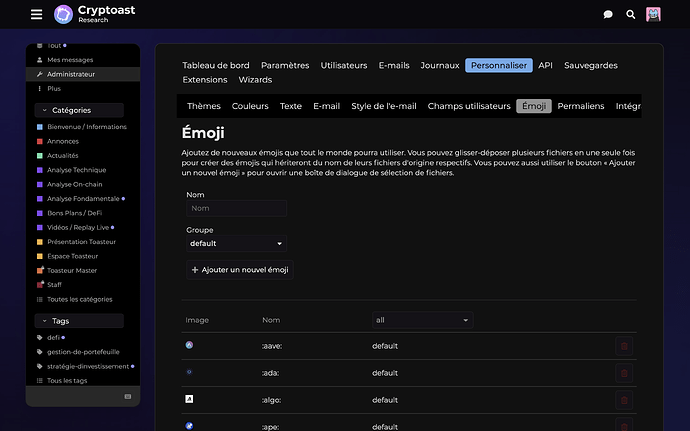Select the E-mail sub-tab
Screen dimensions: 690x431
coord(327,106)
